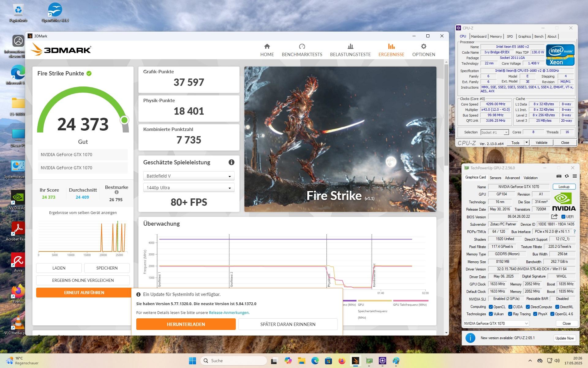The width and height of the screenshot is (588, 368).
Task: Expand the Battlefield V game dropdown
Action: coord(189,176)
